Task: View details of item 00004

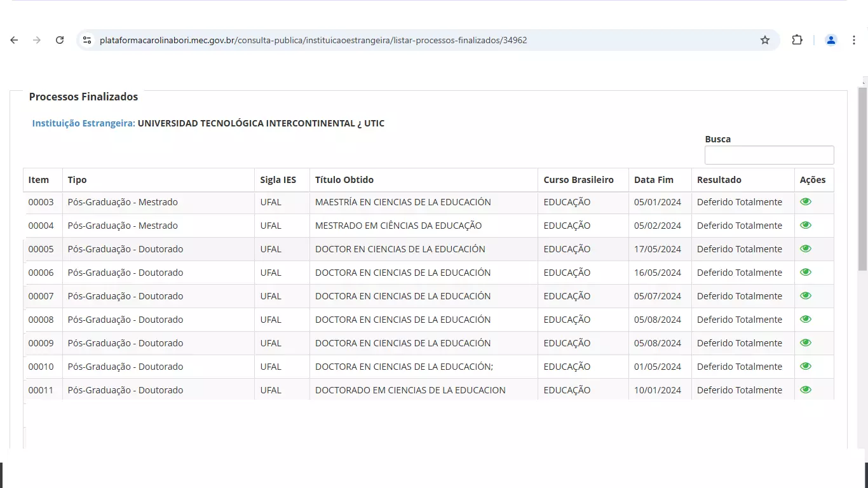Action: (806, 226)
